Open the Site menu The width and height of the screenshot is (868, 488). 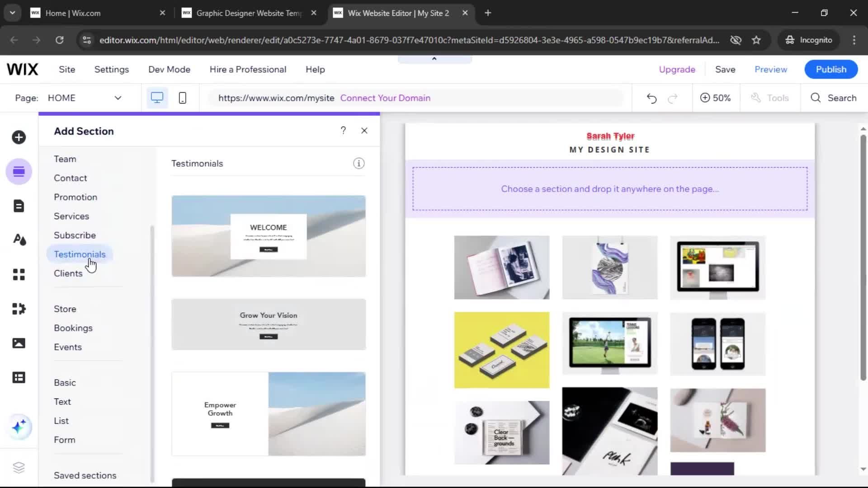click(67, 70)
